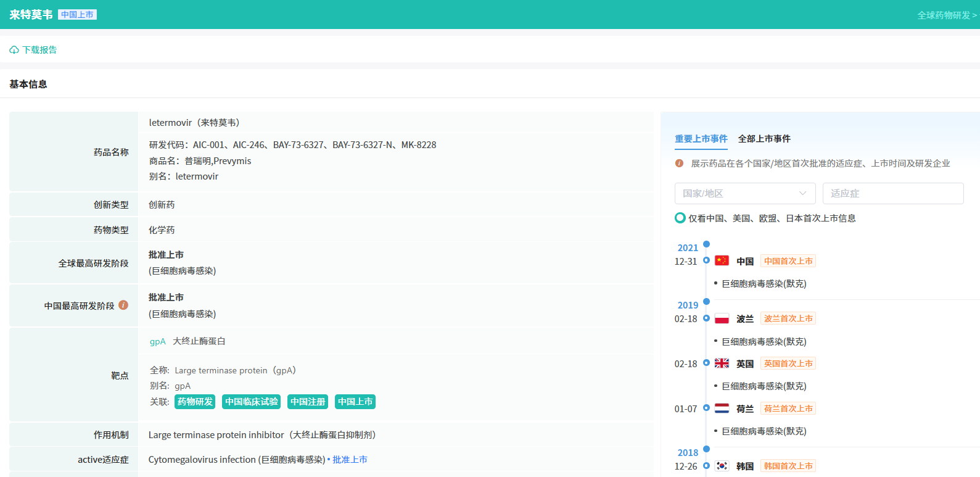Screen dimensions: 980x477
Task: Click the Netherlands flag icon
Action: [722, 409]
